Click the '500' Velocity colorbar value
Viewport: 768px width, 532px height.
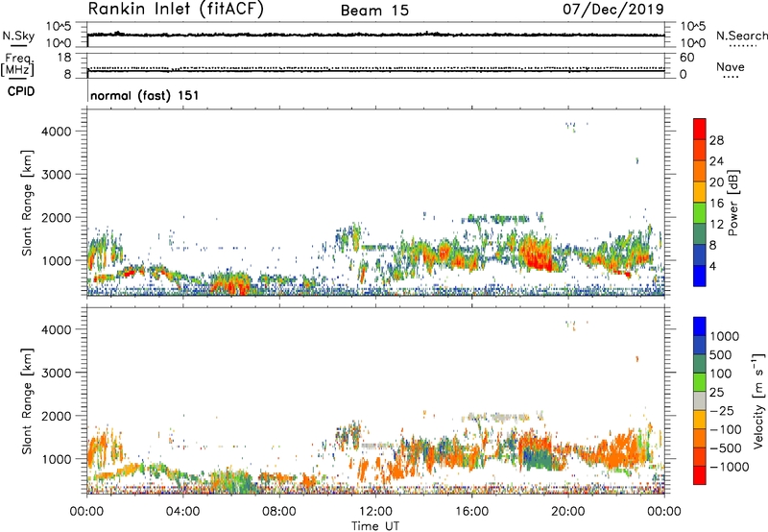(x=722, y=355)
